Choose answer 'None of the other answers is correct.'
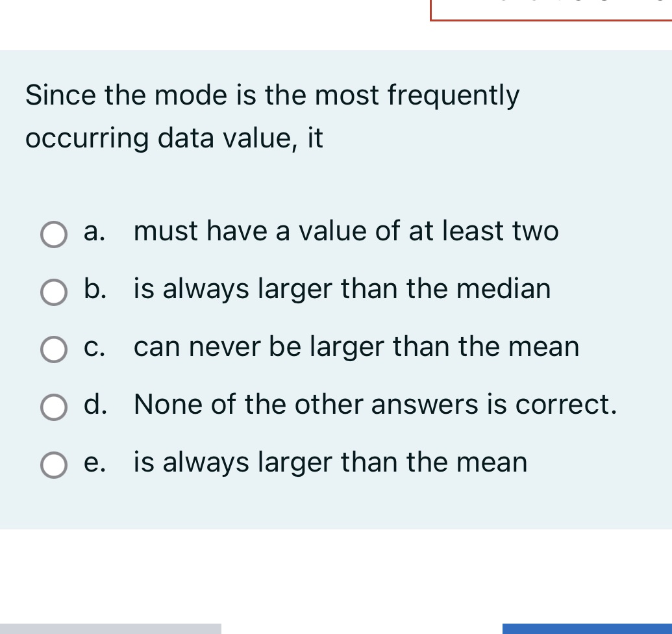This screenshot has width=672, height=634. tap(375, 405)
